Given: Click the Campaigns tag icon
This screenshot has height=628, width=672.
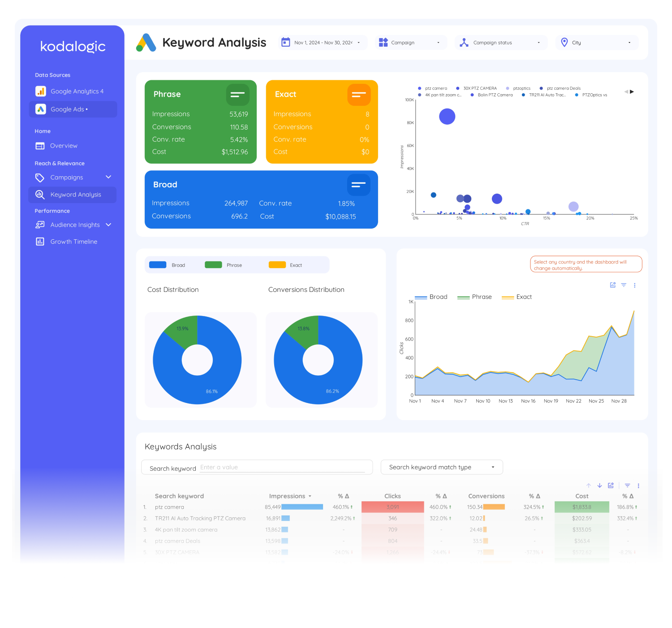Looking at the screenshot, I should [x=40, y=178].
